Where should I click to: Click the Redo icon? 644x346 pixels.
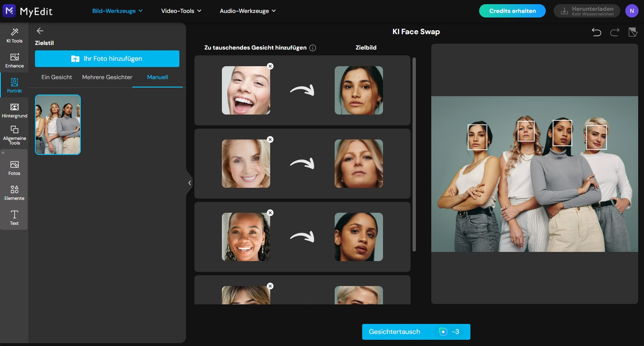click(x=614, y=32)
